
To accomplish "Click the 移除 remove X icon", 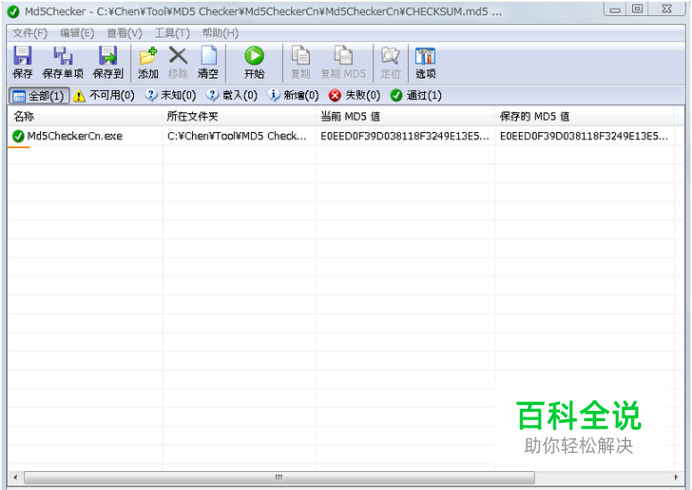I will pyautogui.click(x=178, y=56).
